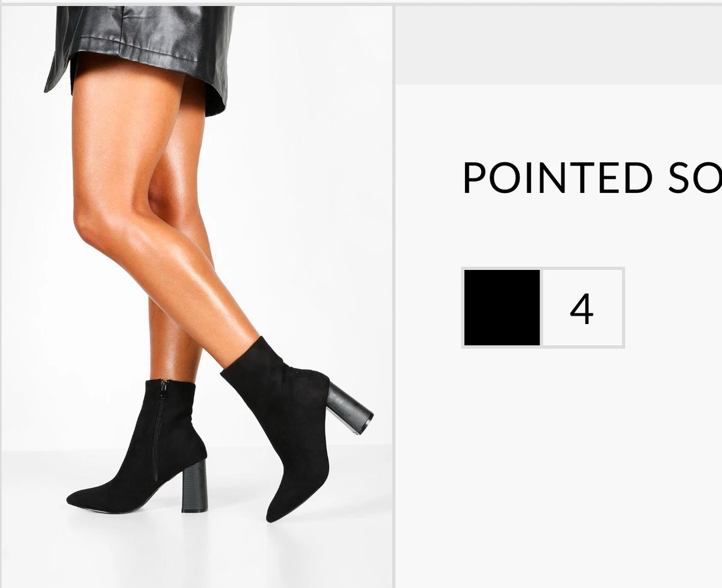Image resolution: width=722 pixels, height=588 pixels.
Task: Click the vertical divider beside the photo
Action: 393,296
